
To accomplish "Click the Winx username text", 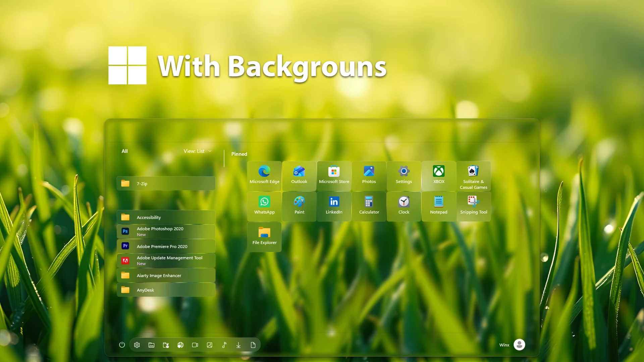I will pos(504,345).
